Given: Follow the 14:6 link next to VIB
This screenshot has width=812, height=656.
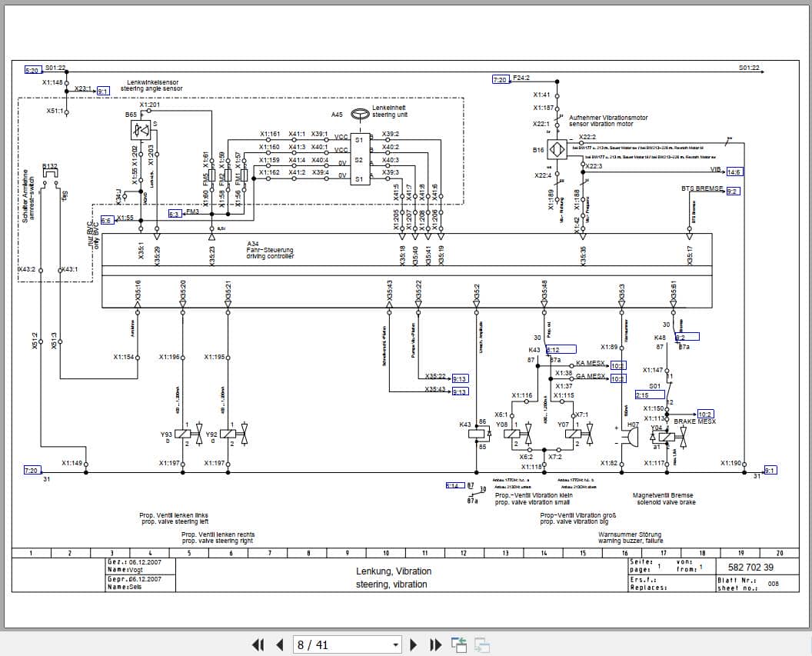Looking at the screenshot, I should click(734, 172).
